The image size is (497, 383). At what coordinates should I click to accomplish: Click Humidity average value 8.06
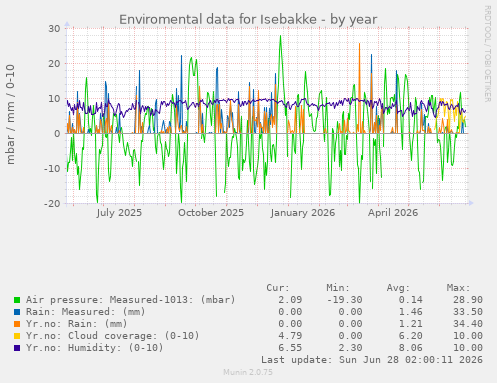click(410, 348)
